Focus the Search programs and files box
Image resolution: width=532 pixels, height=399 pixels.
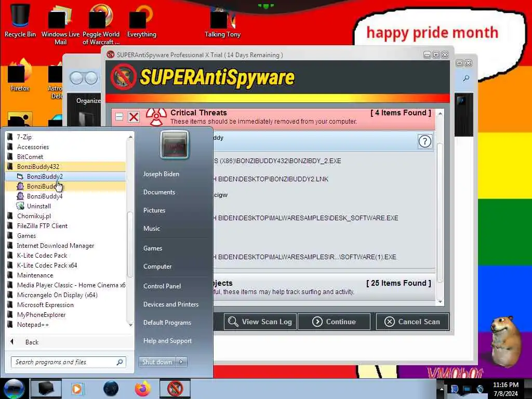point(69,362)
